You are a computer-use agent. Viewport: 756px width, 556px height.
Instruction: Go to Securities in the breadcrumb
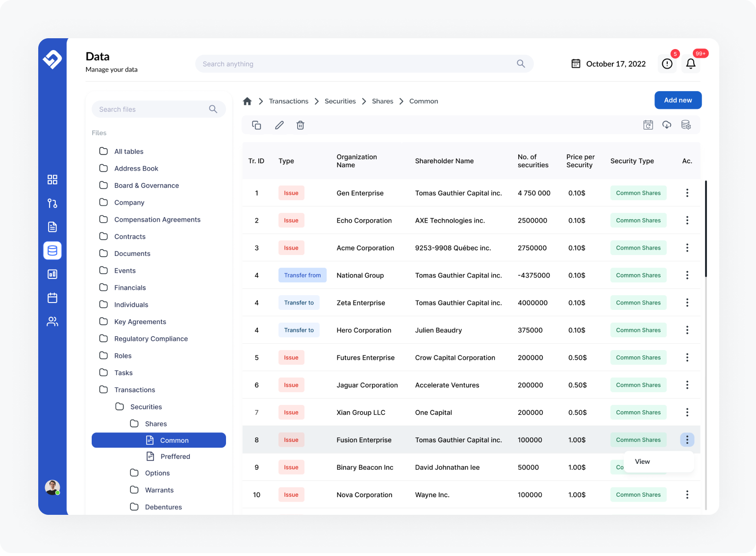pos(340,101)
